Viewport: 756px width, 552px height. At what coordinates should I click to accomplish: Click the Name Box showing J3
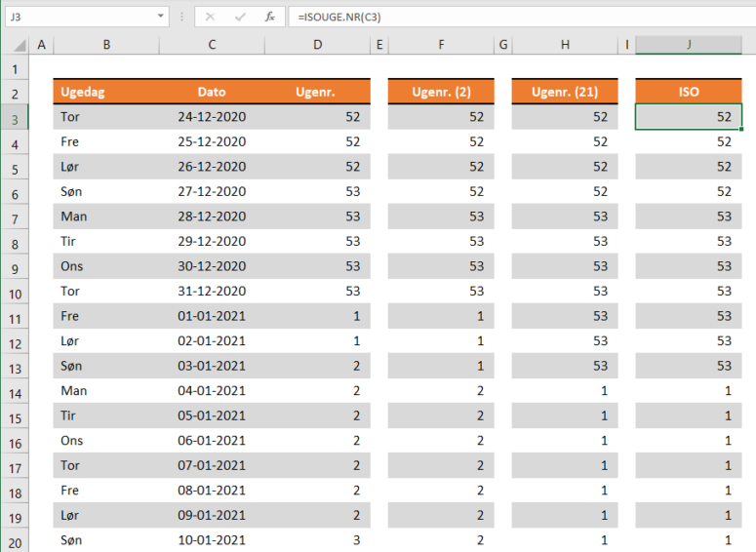coord(87,17)
